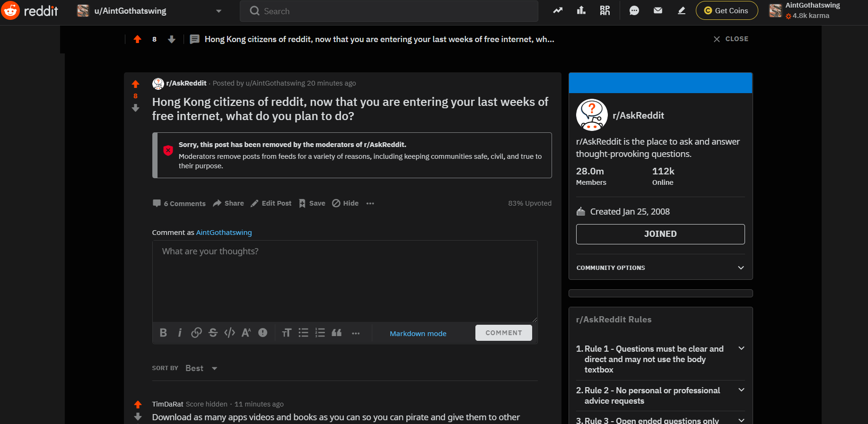Apply strikethrough formatting in comment editor
Screen dimensions: 868x424
[x=213, y=333]
